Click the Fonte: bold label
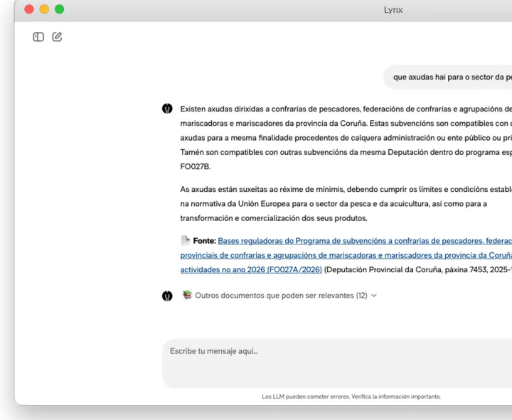The width and height of the screenshot is (512, 420). point(204,241)
